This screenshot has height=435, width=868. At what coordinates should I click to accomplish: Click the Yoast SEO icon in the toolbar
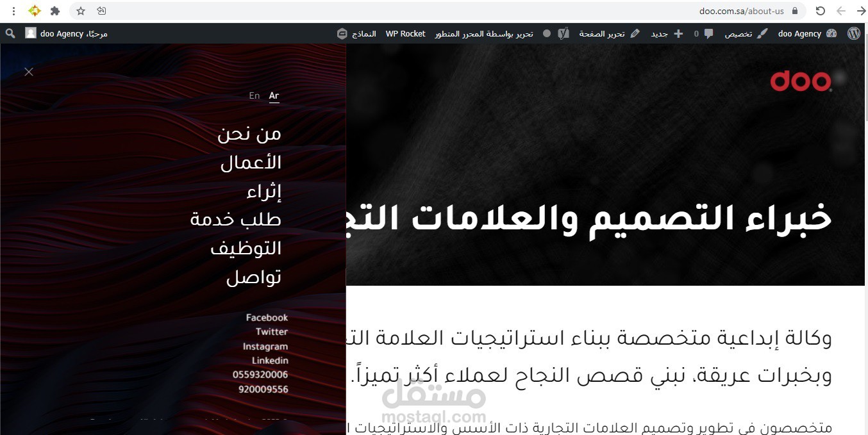(563, 33)
